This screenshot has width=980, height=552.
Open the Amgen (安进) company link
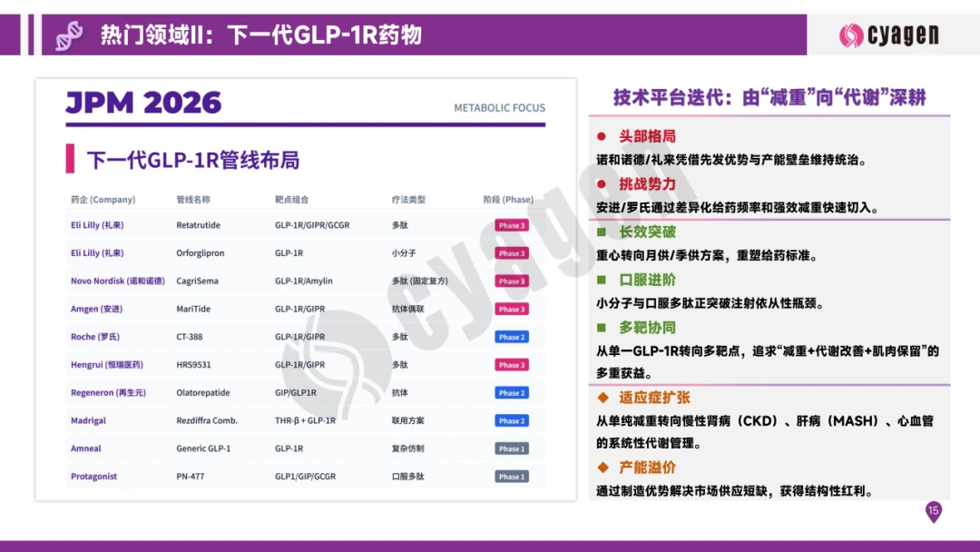click(96, 310)
